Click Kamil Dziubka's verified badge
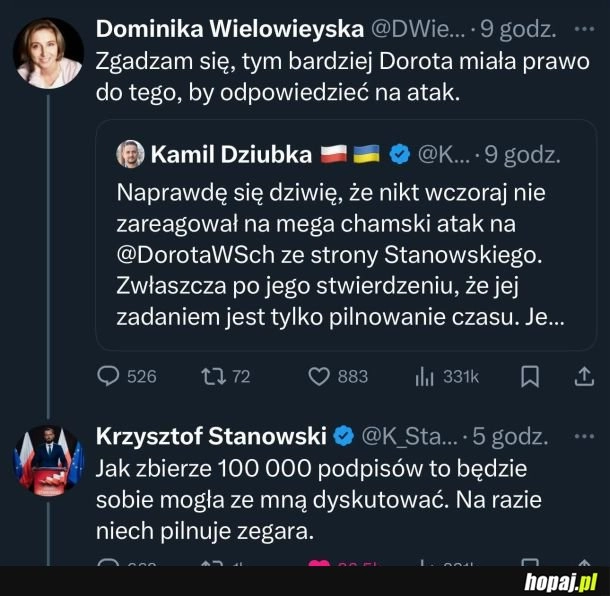 (x=399, y=155)
